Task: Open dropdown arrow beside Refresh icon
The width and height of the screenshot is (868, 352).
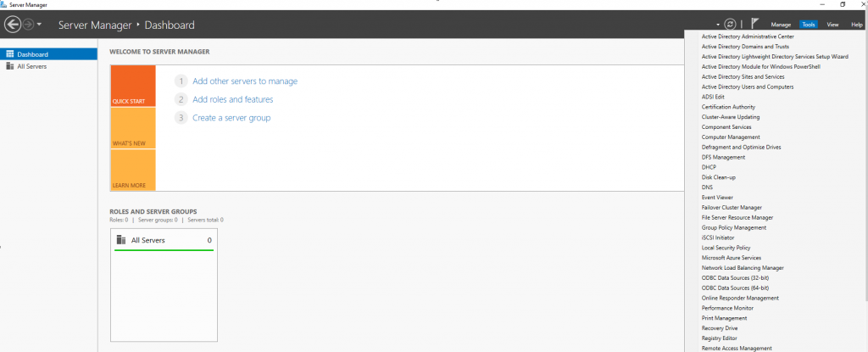Action: pyautogui.click(x=718, y=25)
